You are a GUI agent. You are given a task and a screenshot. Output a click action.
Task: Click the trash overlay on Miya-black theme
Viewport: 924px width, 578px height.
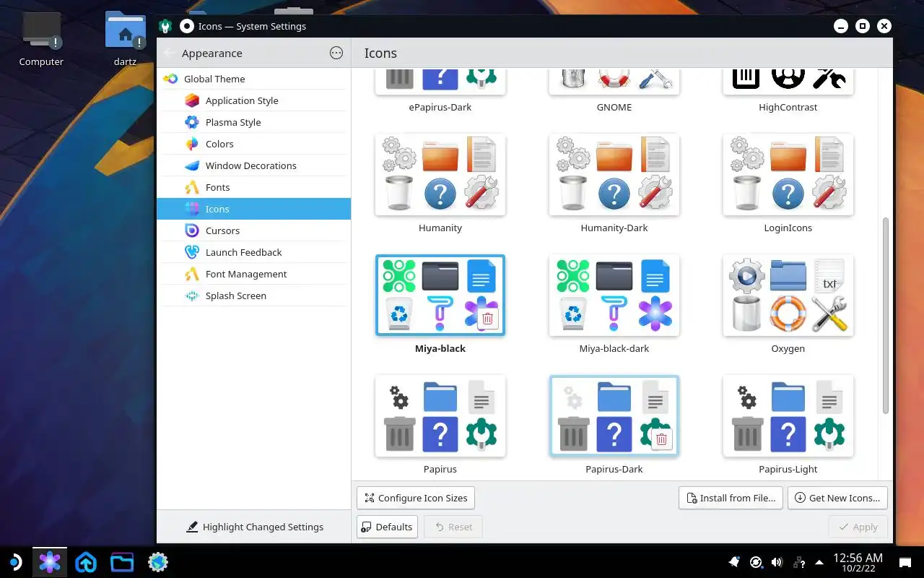point(487,319)
